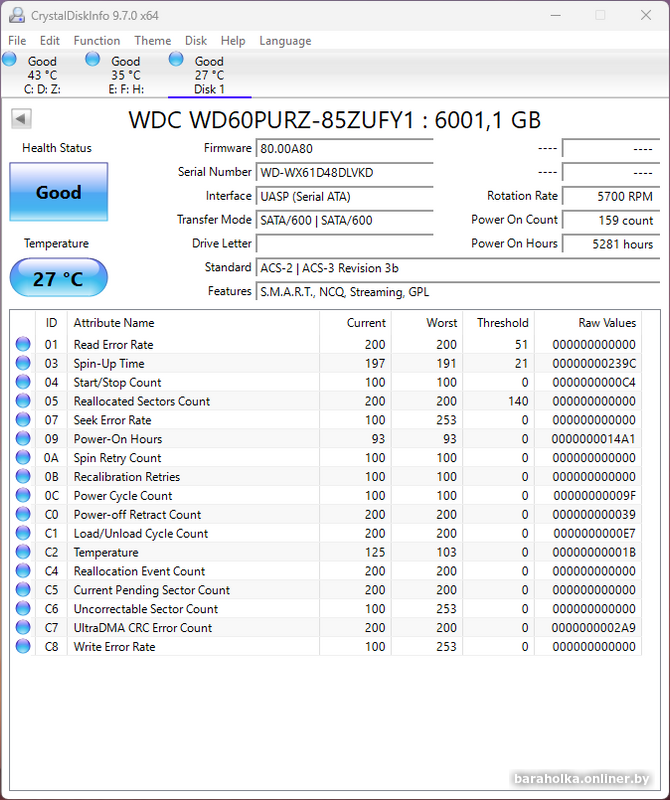Open the Help menu
The image size is (670, 800).
pyautogui.click(x=233, y=41)
